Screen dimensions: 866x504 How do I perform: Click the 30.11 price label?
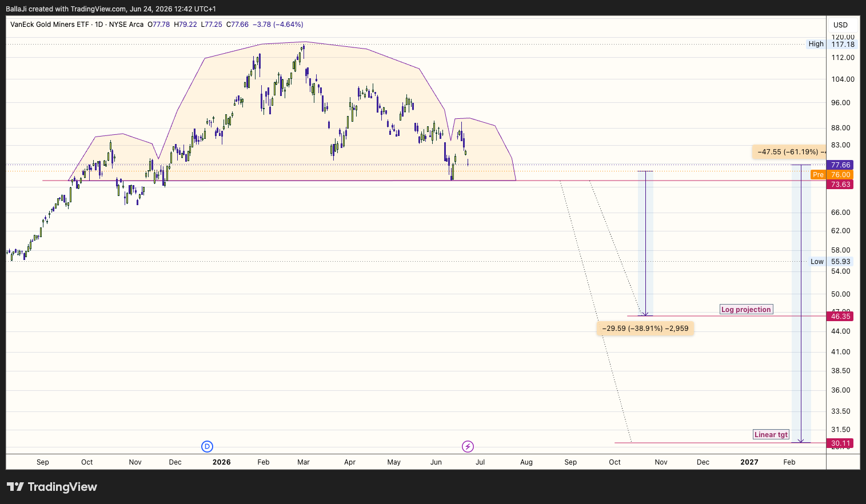click(840, 443)
